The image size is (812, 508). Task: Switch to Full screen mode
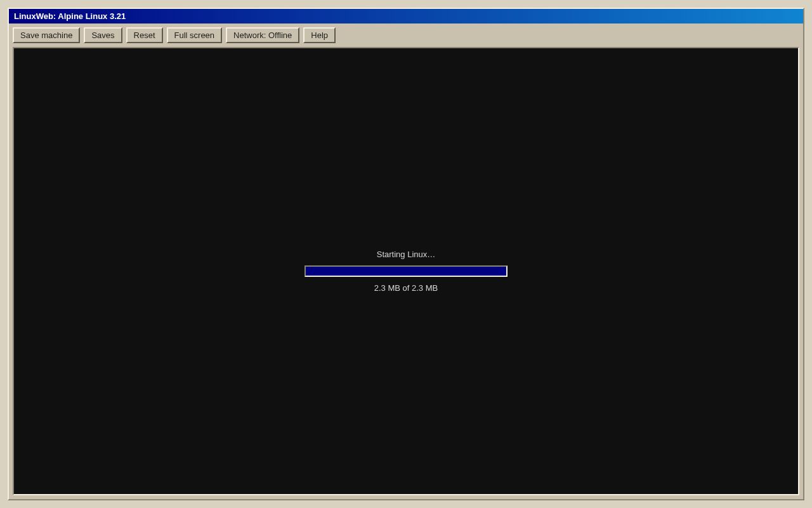(x=194, y=35)
